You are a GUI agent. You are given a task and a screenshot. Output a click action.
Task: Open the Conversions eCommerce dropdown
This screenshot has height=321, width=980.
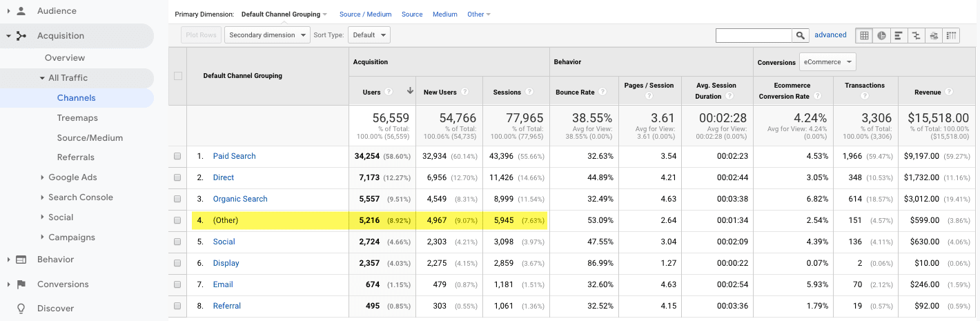tap(827, 61)
